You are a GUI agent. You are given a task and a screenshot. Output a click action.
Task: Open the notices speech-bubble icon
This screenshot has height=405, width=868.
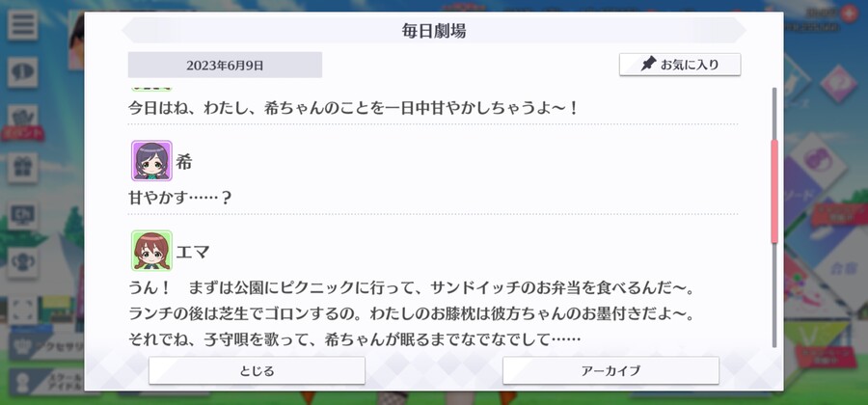click(x=23, y=72)
